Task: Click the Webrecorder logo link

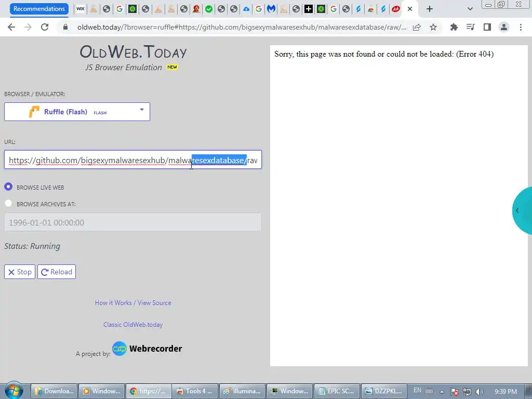Action: (x=147, y=349)
